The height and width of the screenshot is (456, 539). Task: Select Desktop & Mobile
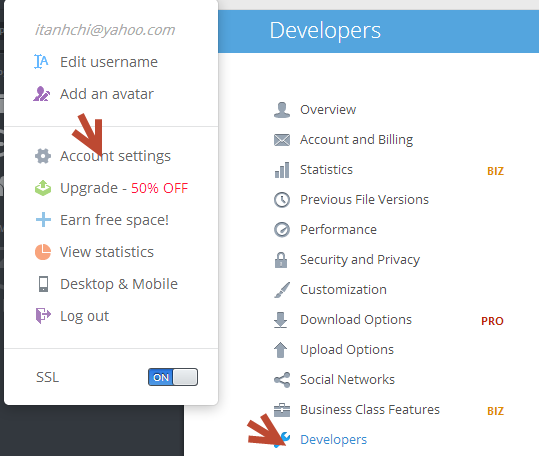(119, 284)
